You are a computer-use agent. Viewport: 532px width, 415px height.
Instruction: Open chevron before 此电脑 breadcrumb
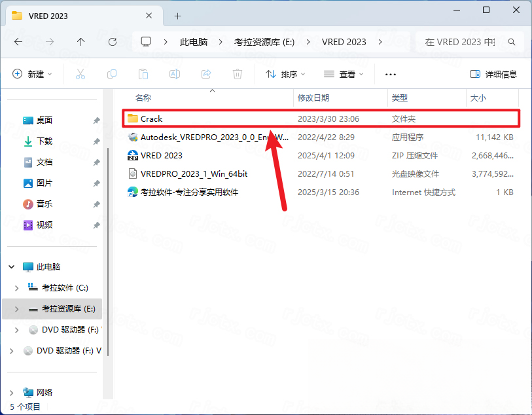(166, 42)
